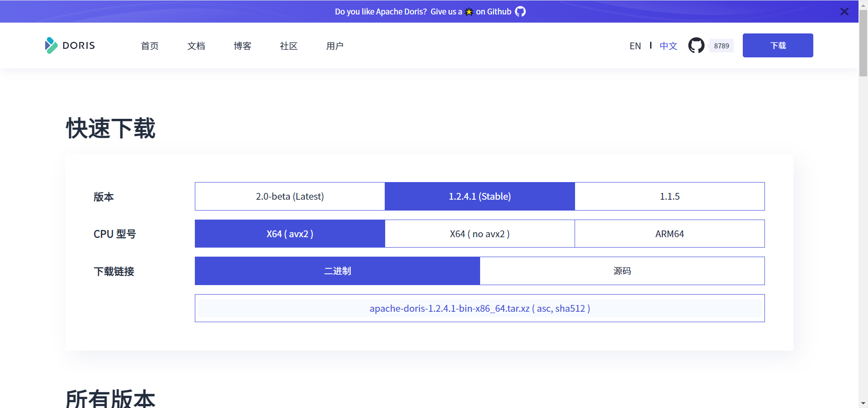Open the asc signature link

[x=543, y=308]
